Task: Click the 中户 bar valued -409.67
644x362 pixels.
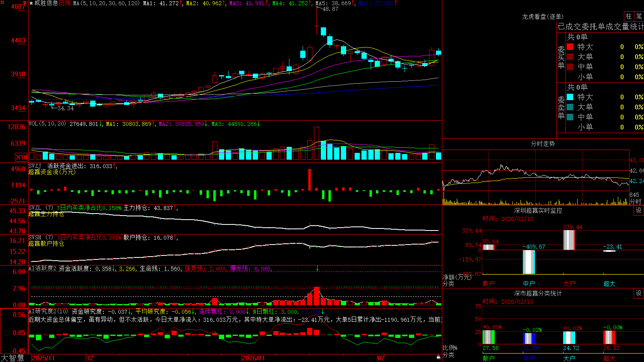Action: [529, 262]
